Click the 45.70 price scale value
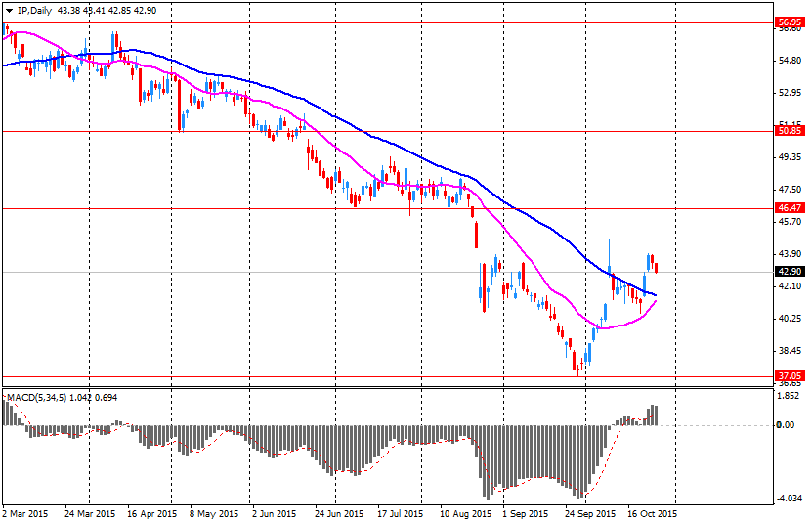Image resolution: width=812 pixels, height=522 pixels. [x=791, y=222]
